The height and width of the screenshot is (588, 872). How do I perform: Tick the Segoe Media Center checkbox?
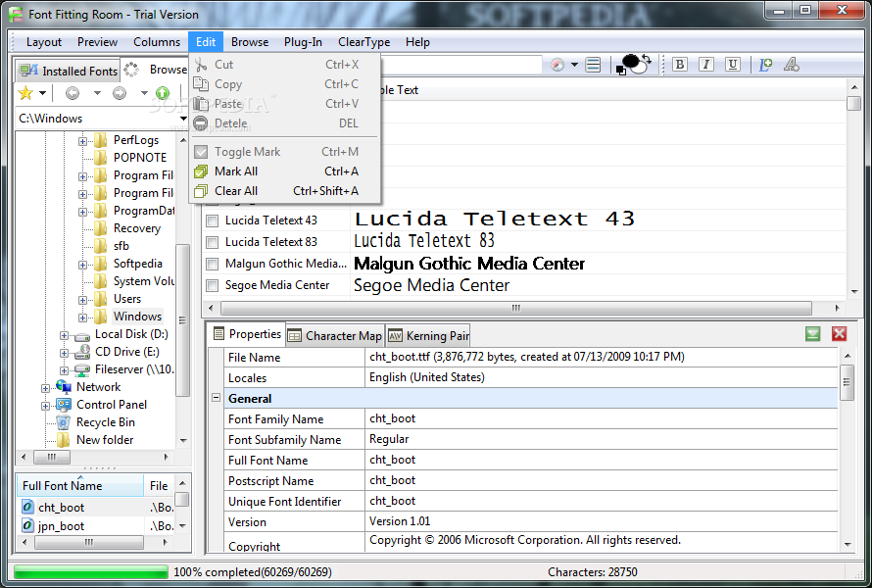click(212, 285)
